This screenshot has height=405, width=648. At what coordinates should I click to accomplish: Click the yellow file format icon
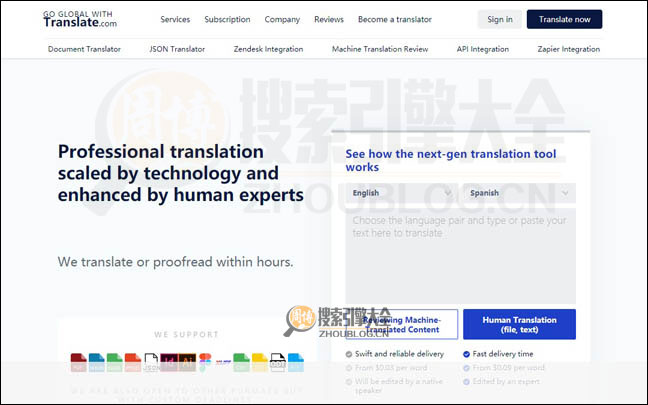pos(260,362)
